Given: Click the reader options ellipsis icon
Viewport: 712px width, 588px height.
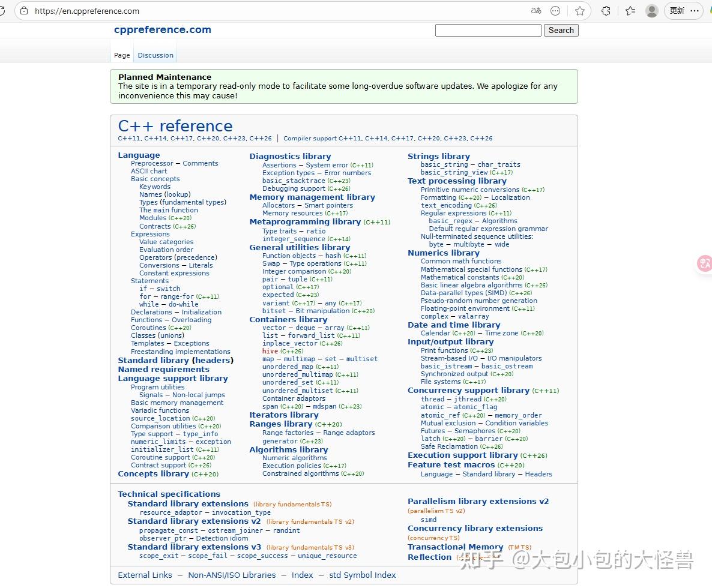Looking at the screenshot, I should pyautogui.click(x=555, y=11).
